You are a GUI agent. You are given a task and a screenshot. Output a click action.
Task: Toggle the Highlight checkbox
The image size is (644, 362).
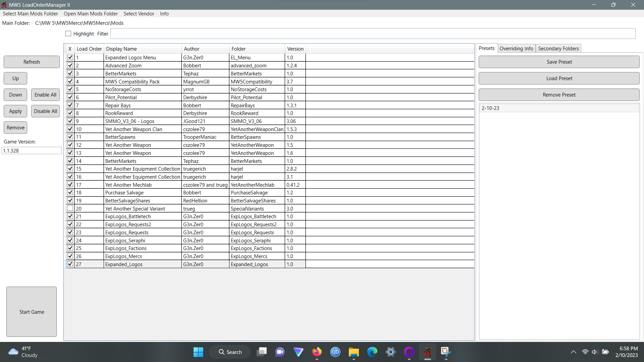(68, 34)
